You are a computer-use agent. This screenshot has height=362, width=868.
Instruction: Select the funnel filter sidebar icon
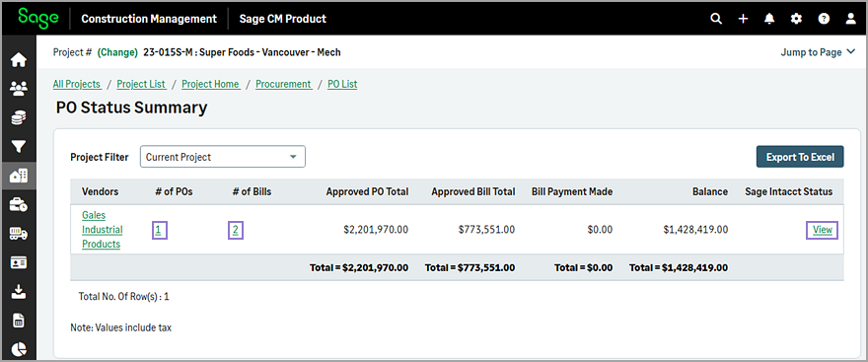pyautogui.click(x=19, y=146)
